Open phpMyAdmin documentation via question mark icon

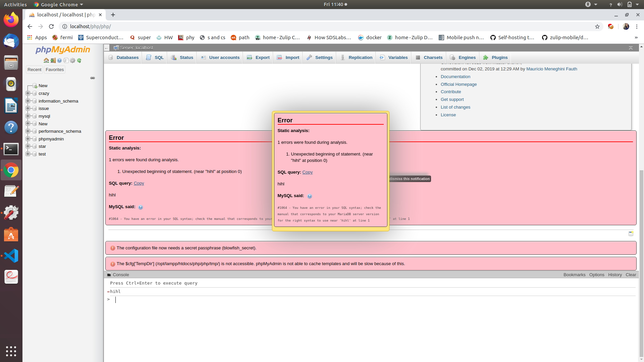pyautogui.click(x=59, y=60)
